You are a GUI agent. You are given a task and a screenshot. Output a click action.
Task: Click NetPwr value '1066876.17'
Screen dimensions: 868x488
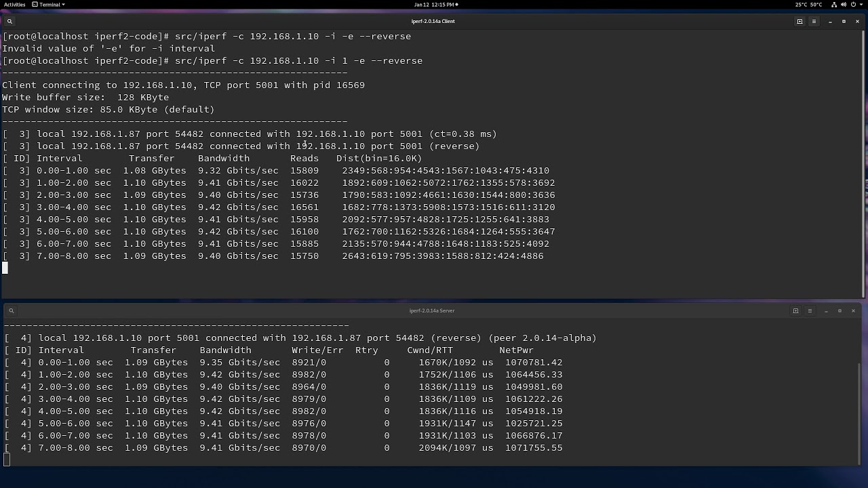(534, 435)
